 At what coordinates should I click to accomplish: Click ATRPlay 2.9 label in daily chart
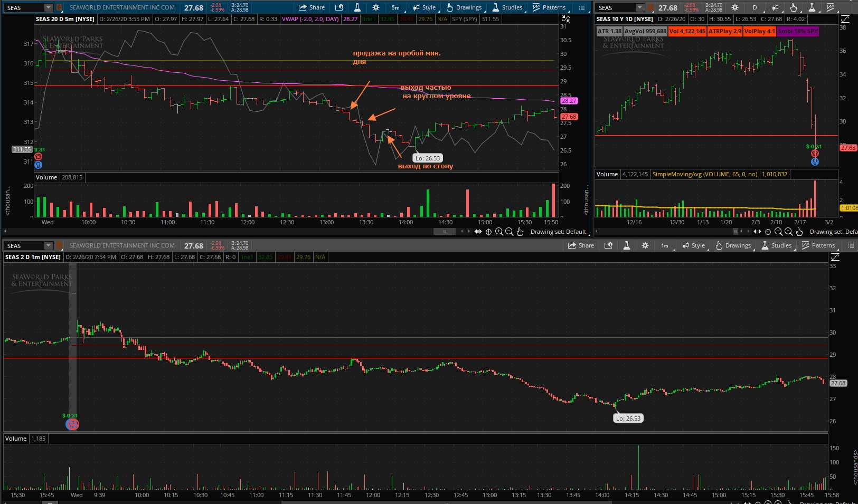[725, 31]
